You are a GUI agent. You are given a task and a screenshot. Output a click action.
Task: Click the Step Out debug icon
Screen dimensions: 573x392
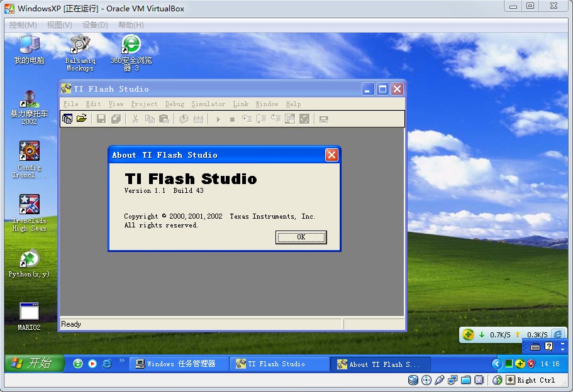[275, 119]
